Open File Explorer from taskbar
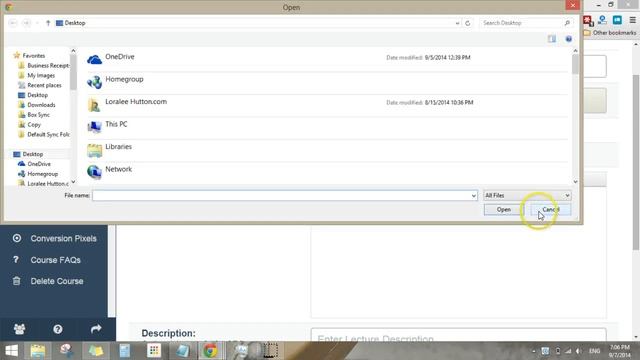The height and width of the screenshot is (360, 640). (38, 351)
